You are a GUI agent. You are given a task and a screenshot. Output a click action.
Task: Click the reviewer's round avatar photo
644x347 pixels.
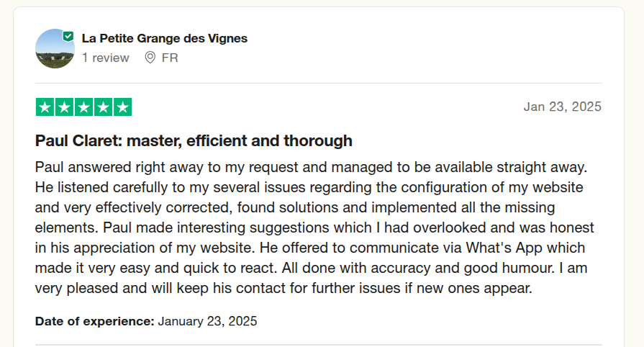click(55, 49)
